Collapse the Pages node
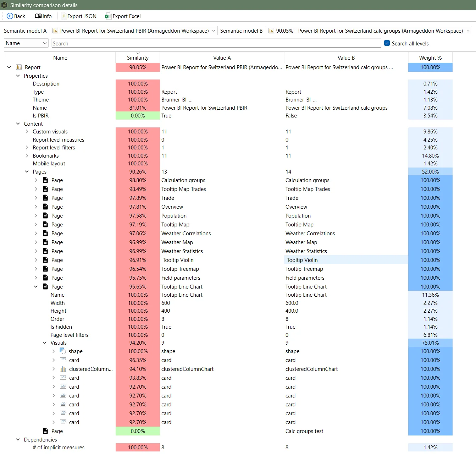The image size is (476, 455). [x=27, y=171]
